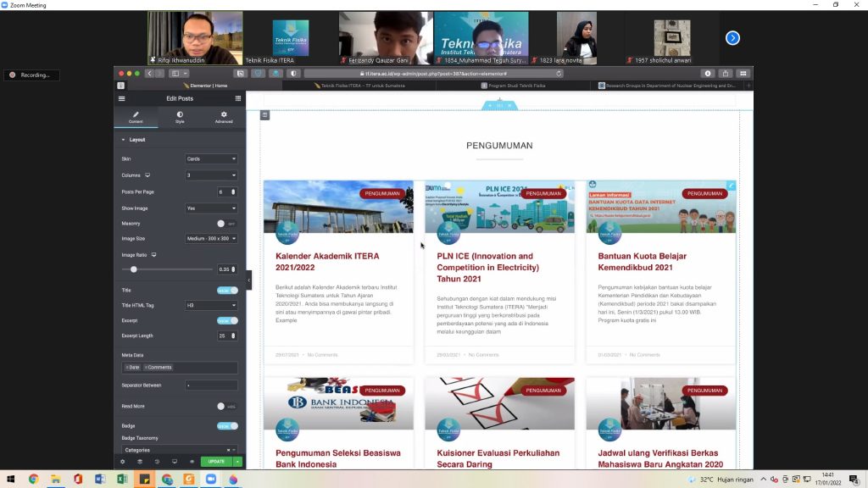Screen dimensions: 868x488
Task: Go back in Safari browser
Action: (149, 74)
